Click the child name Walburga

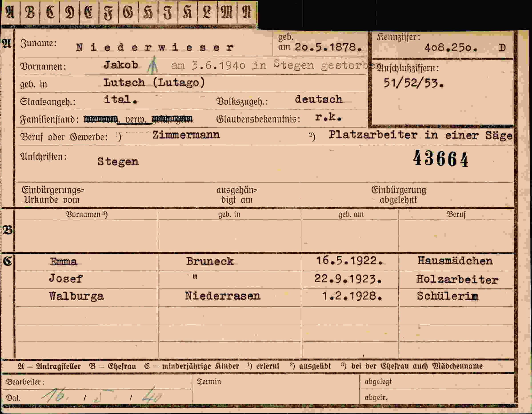pyautogui.click(x=76, y=296)
